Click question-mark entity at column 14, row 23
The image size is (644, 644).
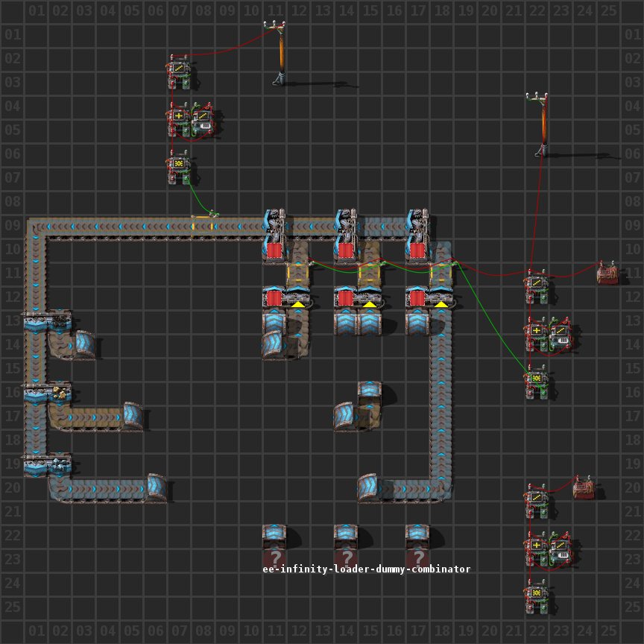pyautogui.click(x=346, y=558)
